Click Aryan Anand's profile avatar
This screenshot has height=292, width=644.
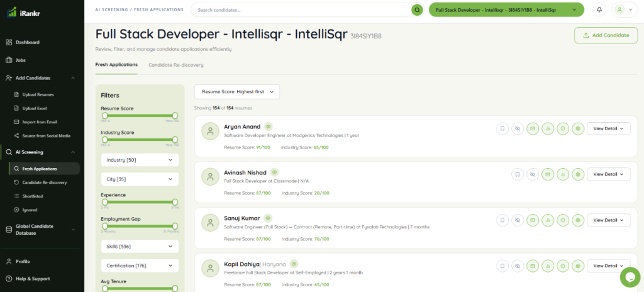click(210, 131)
